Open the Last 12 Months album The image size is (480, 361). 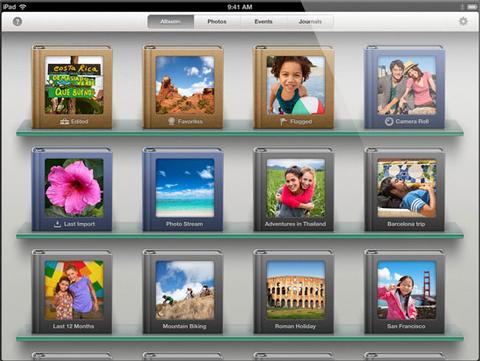72,292
